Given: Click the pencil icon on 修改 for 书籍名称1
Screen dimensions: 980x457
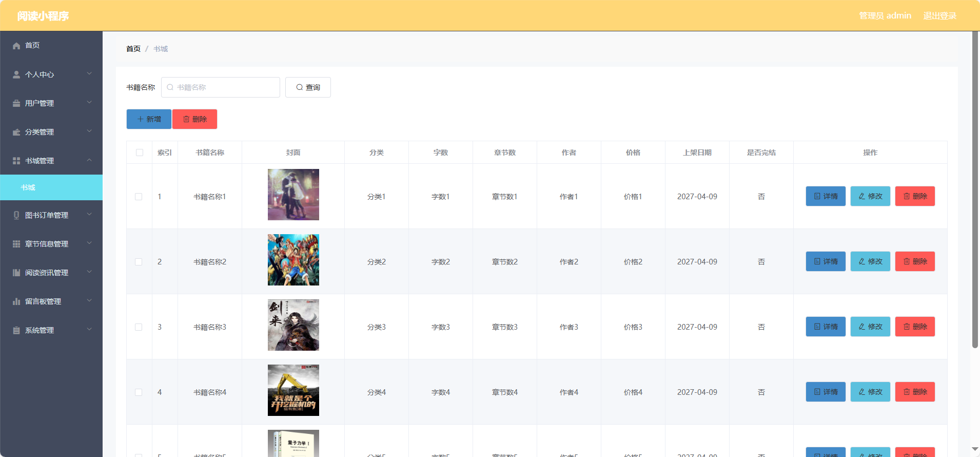Looking at the screenshot, I should pyautogui.click(x=862, y=196).
